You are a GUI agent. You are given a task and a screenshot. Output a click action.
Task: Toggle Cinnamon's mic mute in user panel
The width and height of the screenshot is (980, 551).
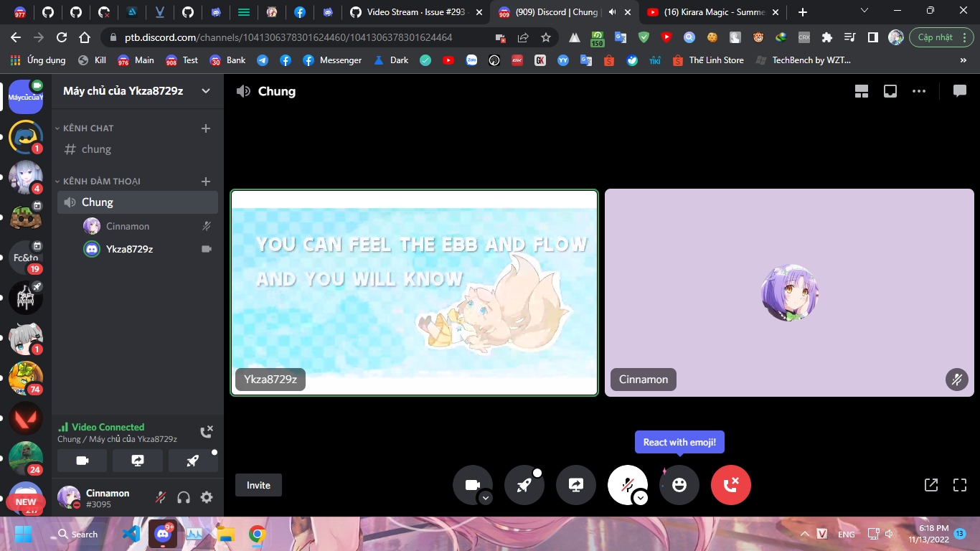click(160, 497)
